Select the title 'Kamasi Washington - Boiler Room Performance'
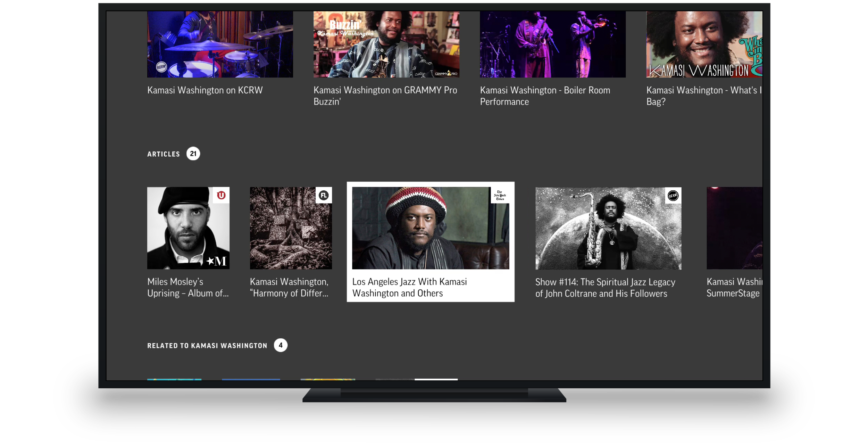The width and height of the screenshot is (868, 446). tap(545, 96)
